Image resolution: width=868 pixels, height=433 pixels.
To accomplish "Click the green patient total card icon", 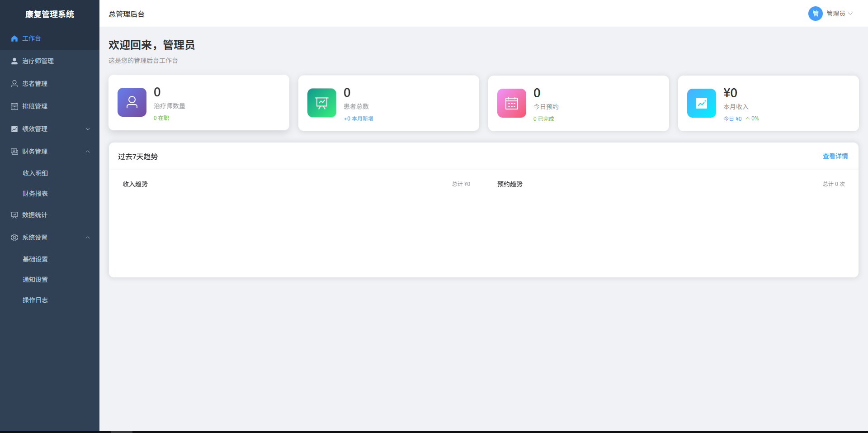I will pos(322,103).
